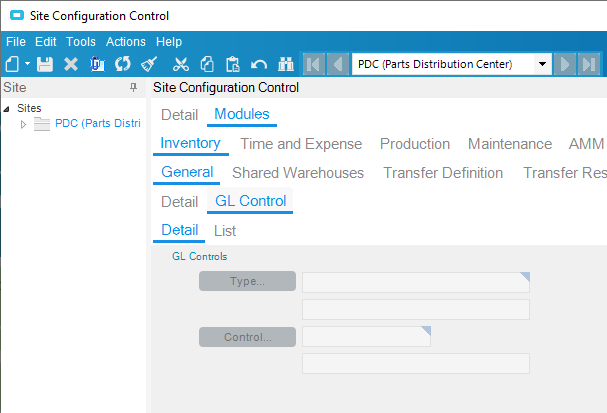The width and height of the screenshot is (607, 413).
Task: Click the Undo arrow icon
Action: pos(259,64)
